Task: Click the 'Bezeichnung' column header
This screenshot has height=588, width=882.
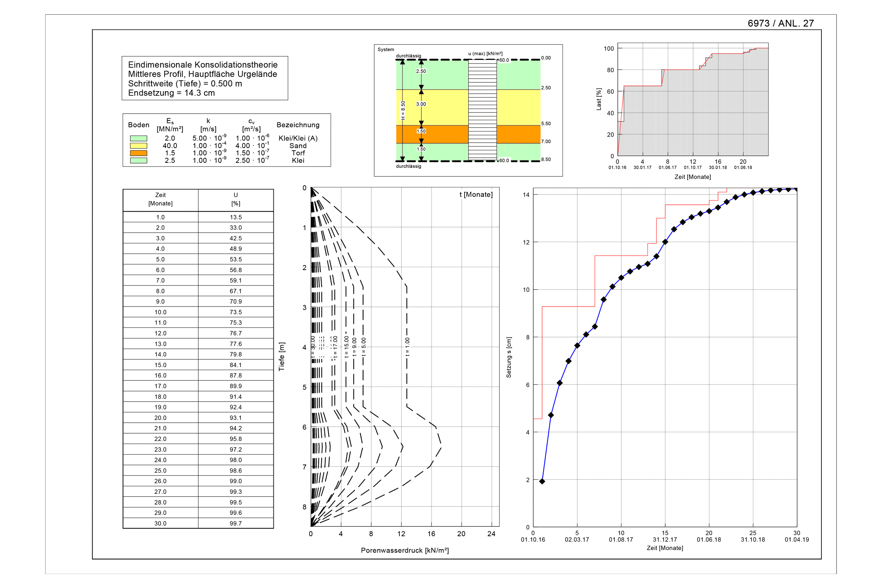Action: [x=298, y=125]
